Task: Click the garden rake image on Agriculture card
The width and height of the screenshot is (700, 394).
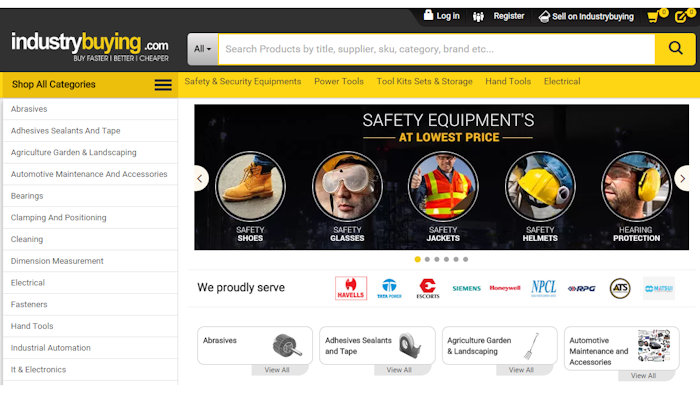Action: point(531,346)
